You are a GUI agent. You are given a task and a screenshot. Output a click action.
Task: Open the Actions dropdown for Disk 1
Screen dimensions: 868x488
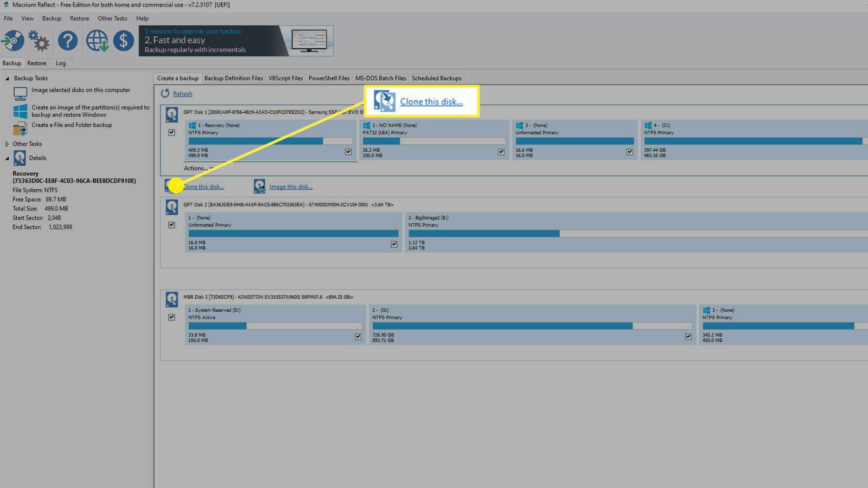point(198,168)
